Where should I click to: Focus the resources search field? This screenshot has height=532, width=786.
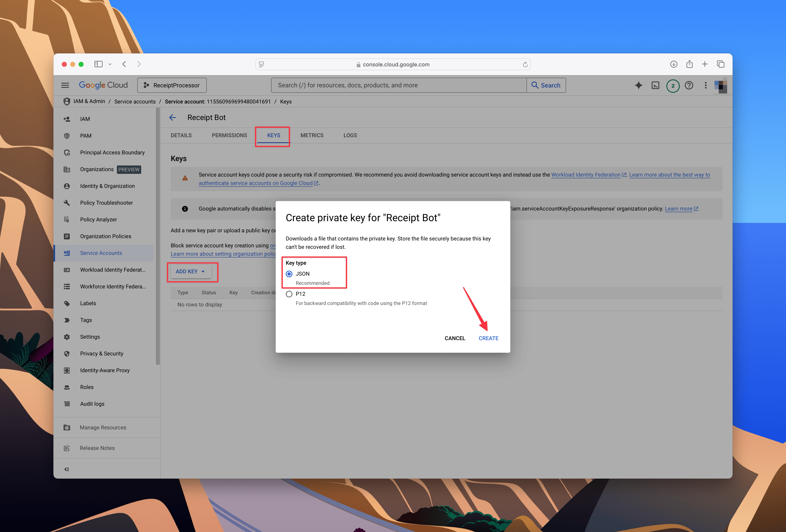tap(398, 85)
